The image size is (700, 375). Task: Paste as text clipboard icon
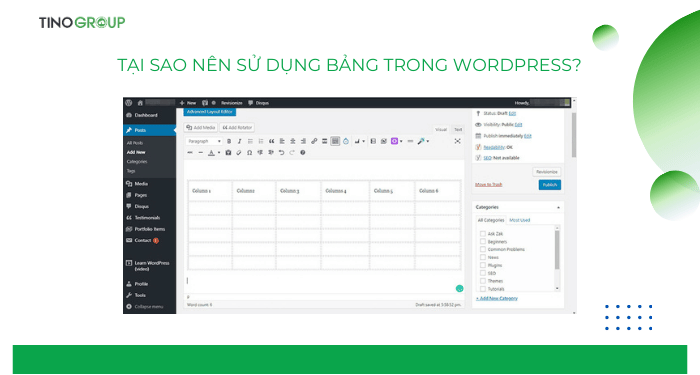click(228, 153)
